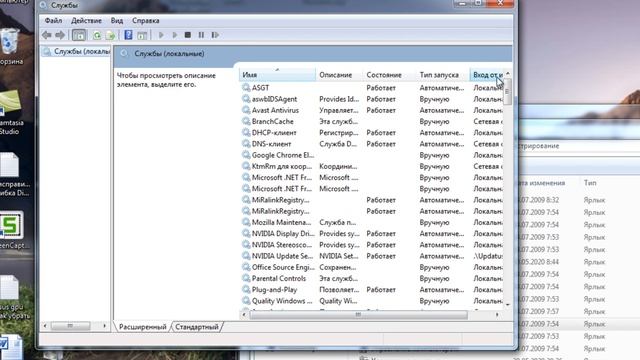640x360 pixels.
Task: Select the NVIDIA Update Se... service
Action: (282, 256)
